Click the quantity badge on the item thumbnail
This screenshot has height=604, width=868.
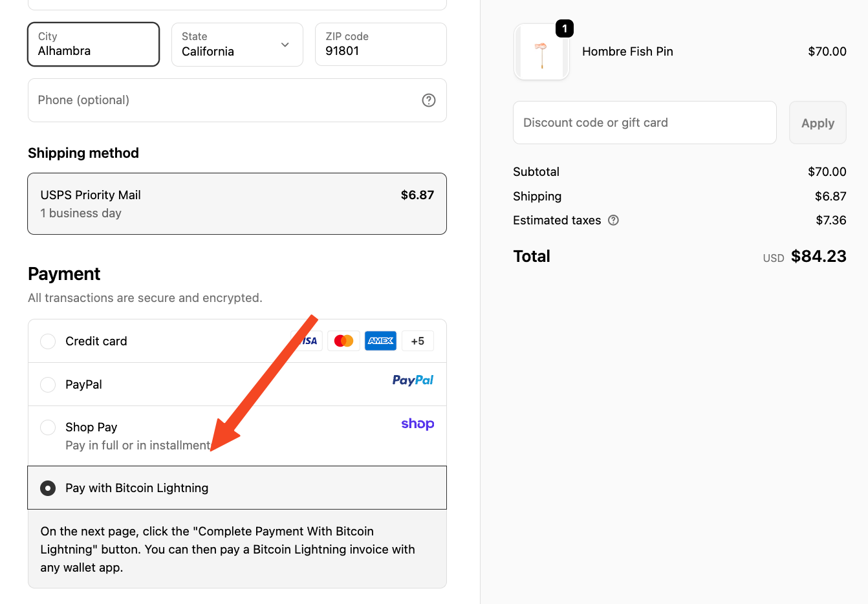click(564, 28)
